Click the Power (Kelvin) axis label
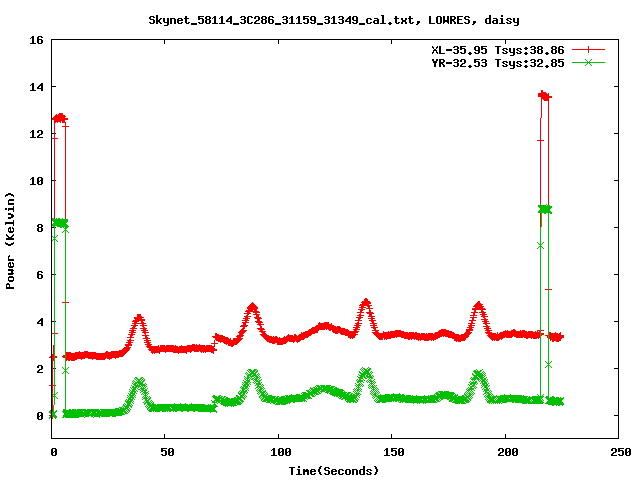This screenshot has width=640, height=480. click(10, 241)
